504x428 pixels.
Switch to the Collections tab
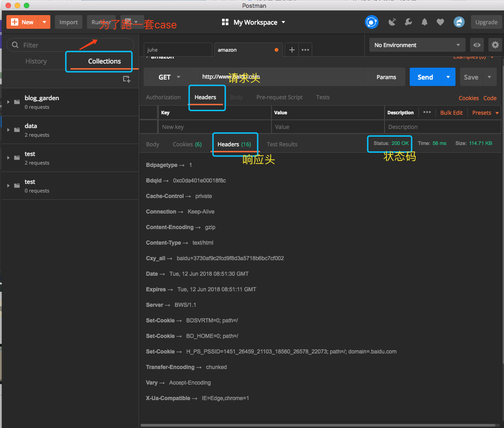pyautogui.click(x=104, y=61)
